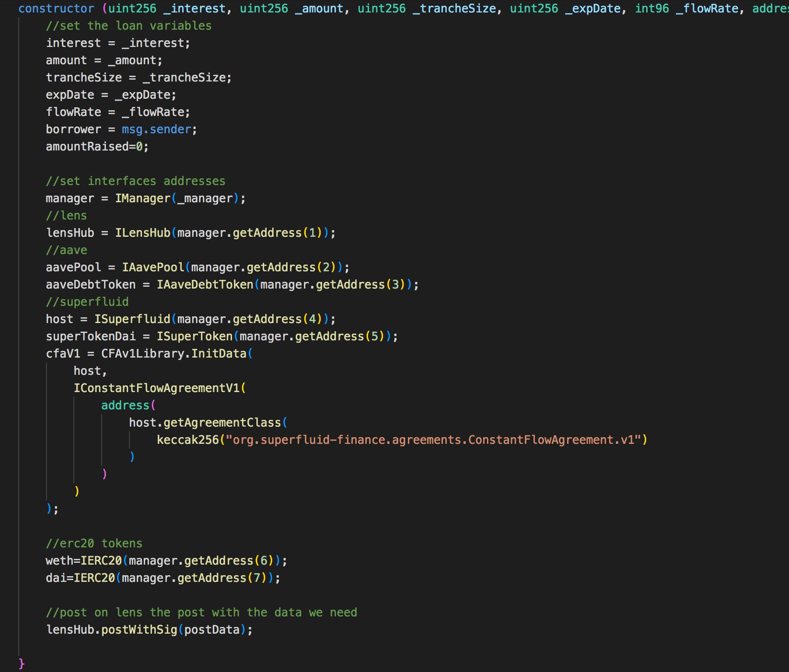Click 'keccak256' function name
The height and width of the screenshot is (672, 789).
(188, 440)
